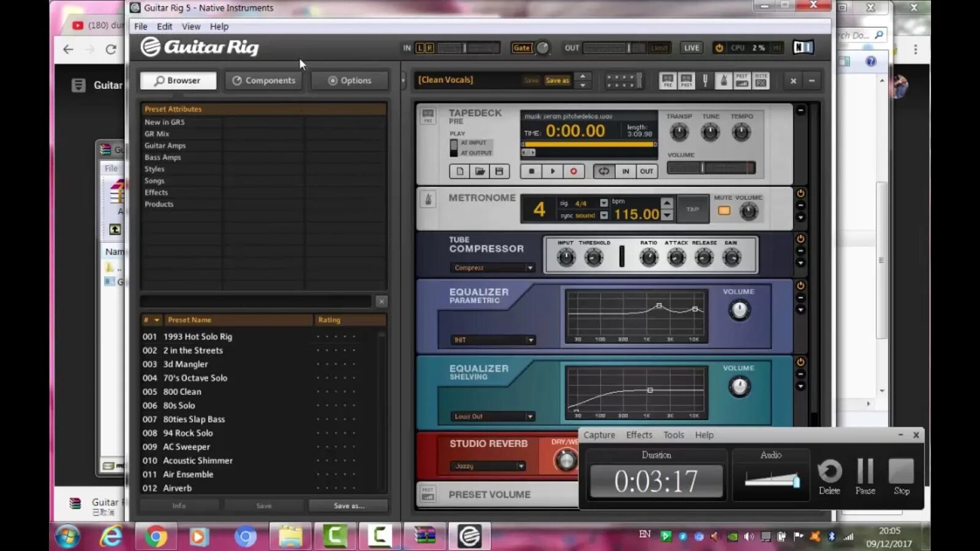Click the Save as button below the preset list
Viewport: 980px width, 551px height.
(348, 505)
